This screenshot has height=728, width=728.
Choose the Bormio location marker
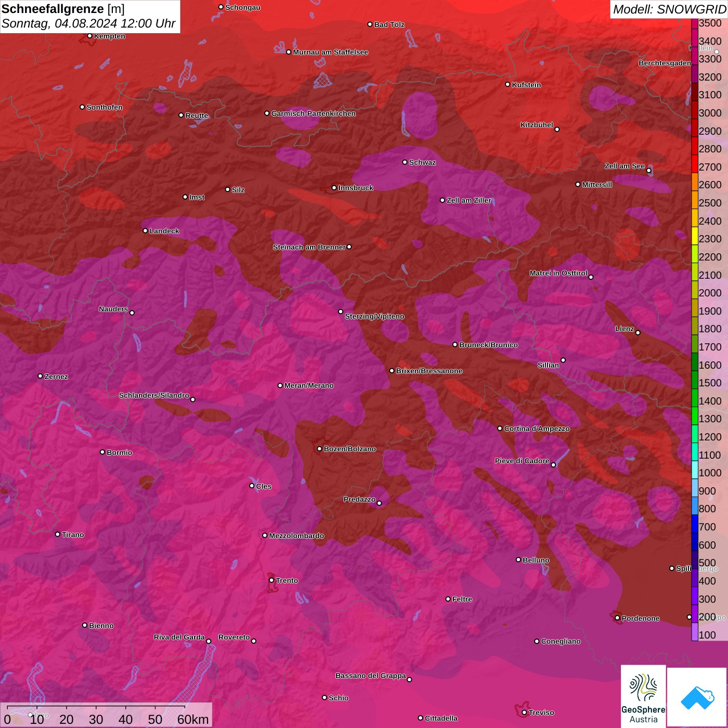click(x=102, y=452)
